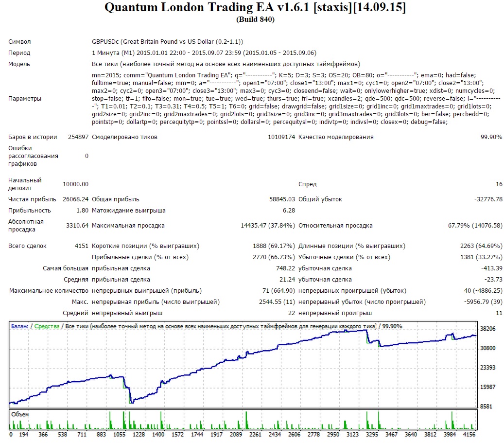Screen dimensions: 504x443
Task: Click the 23393 balance axis label
Action: point(487,368)
